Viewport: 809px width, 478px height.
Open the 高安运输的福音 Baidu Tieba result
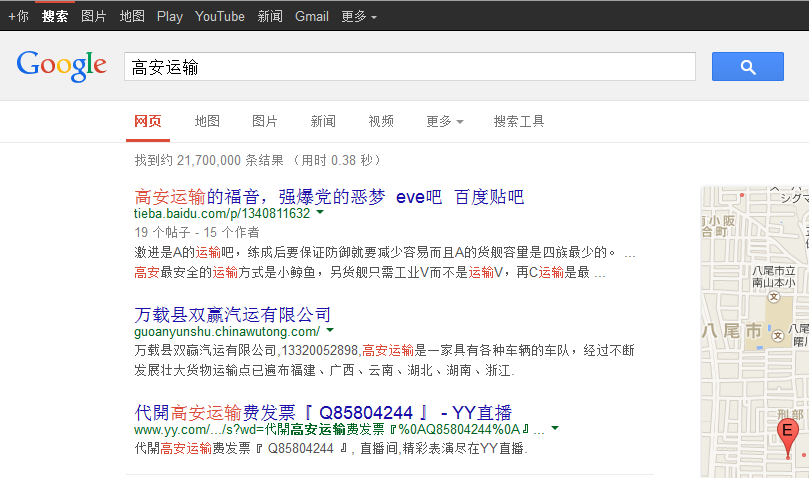tap(329, 196)
